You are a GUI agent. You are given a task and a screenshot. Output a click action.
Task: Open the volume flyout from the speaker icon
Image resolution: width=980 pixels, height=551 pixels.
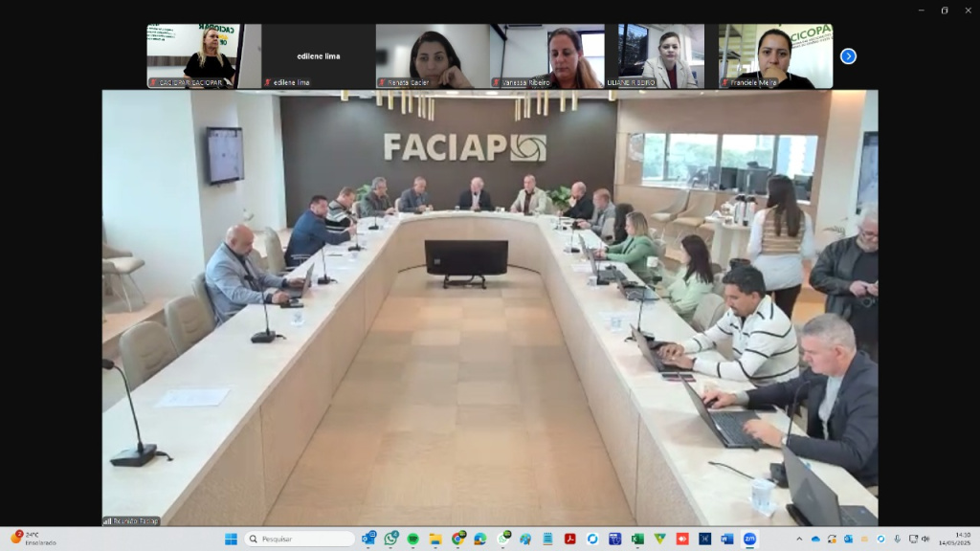click(925, 538)
